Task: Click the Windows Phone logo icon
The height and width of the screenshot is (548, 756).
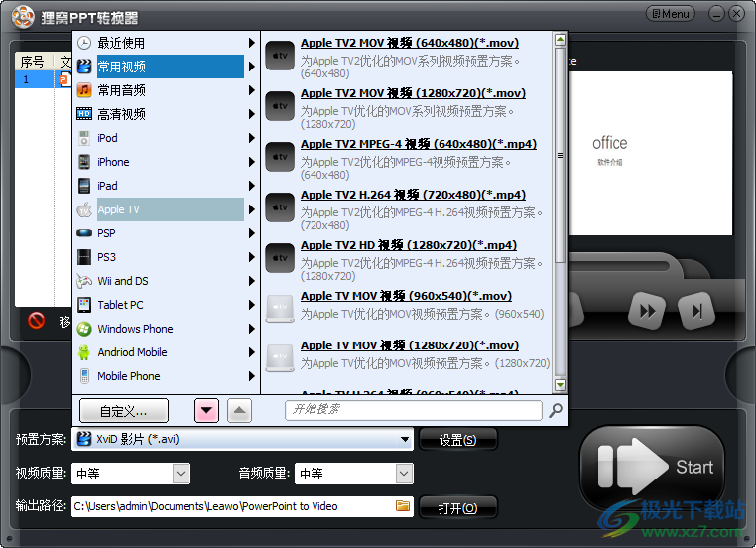Action: pos(84,329)
